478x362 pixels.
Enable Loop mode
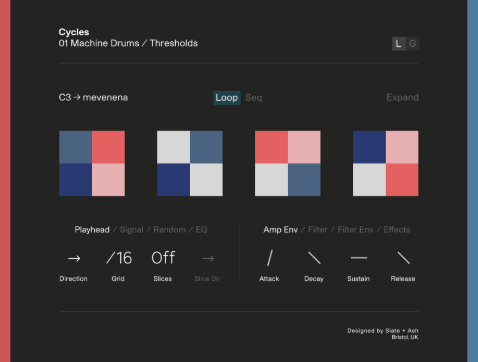(227, 98)
